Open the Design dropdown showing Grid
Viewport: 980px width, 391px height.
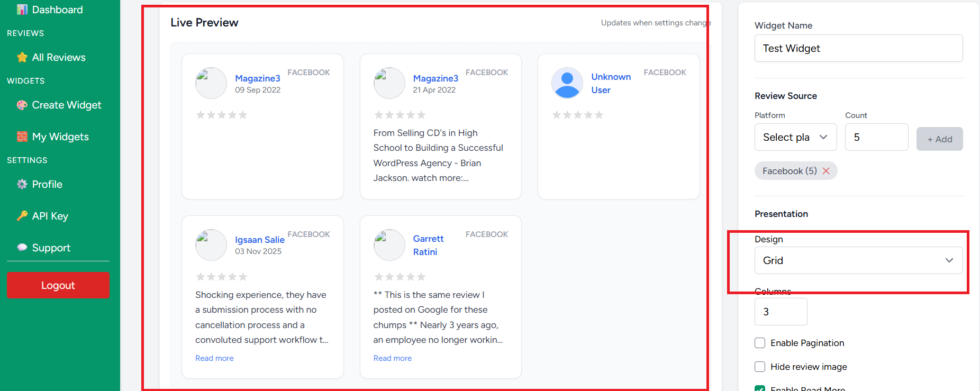pos(858,260)
